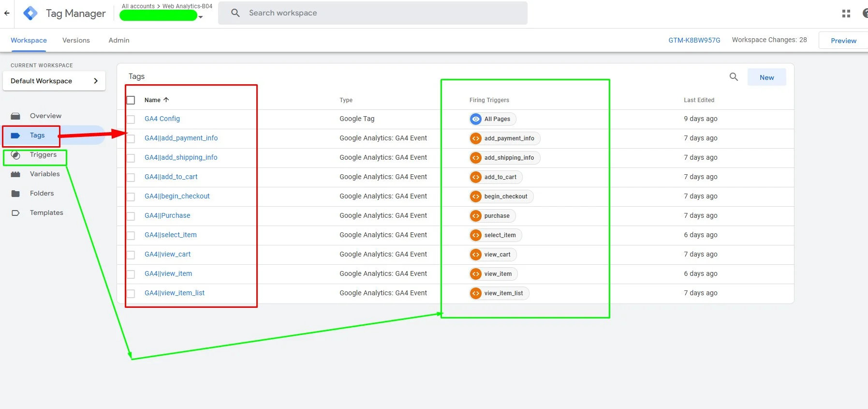Image resolution: width=868 pixels, height=409 pixels.
Task: Click the select_item trigger code icon
Action: 476,235
